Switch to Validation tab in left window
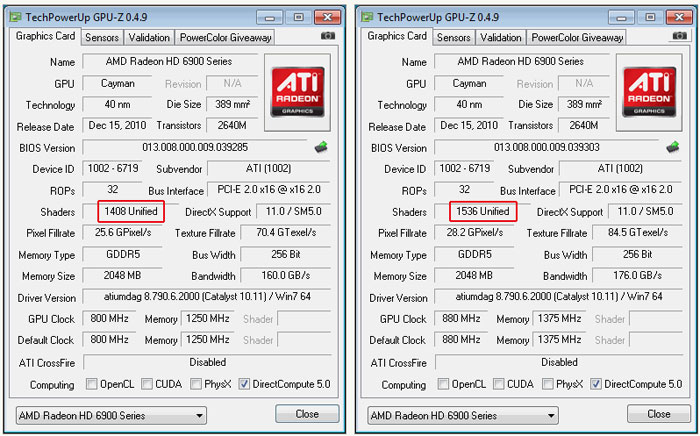The width and height of the screenshot is (700, 436). 149,38
